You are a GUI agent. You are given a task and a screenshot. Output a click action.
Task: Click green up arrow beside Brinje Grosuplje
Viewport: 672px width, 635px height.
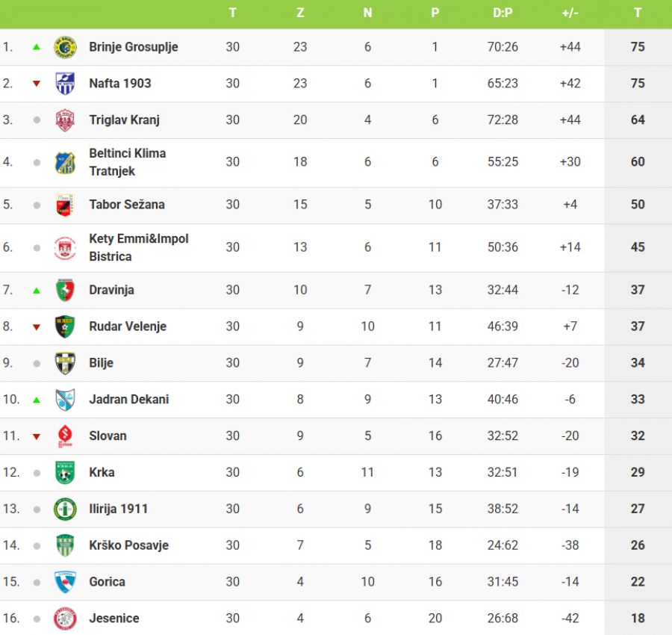coord(37,47)
